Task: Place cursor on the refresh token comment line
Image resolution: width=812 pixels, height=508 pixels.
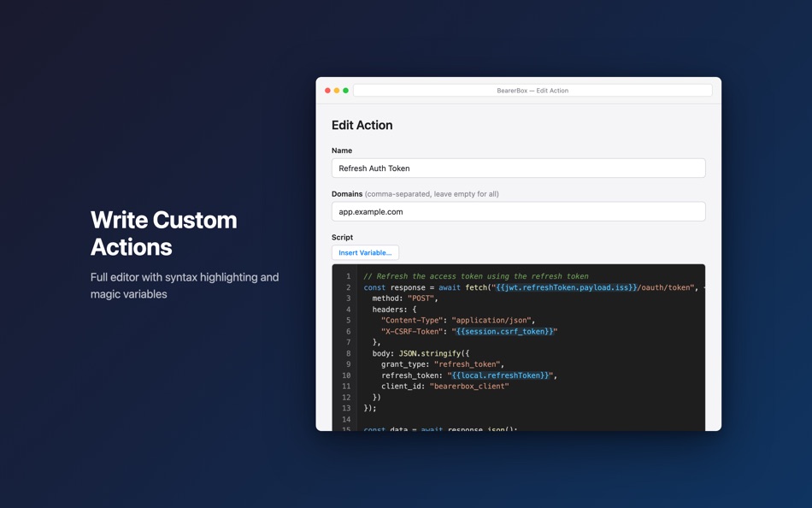Action: (x=479, y=276)
